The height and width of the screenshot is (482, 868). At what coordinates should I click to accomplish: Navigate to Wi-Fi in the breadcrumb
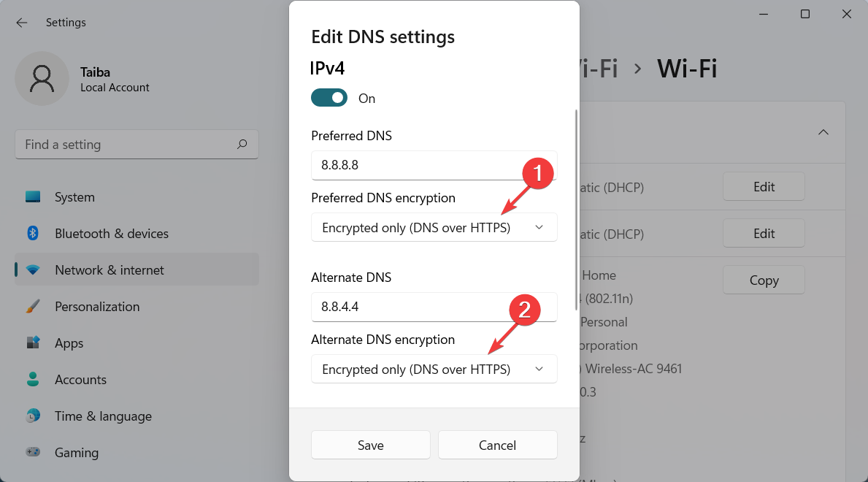687,68
